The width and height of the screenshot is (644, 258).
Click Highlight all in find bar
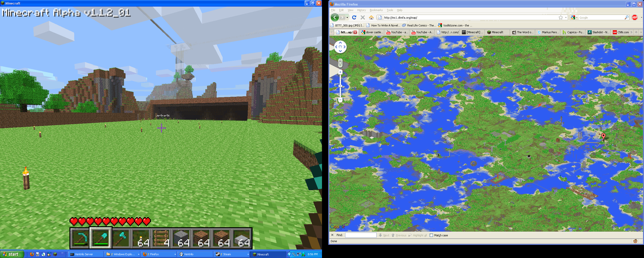[x=417, y=235]
